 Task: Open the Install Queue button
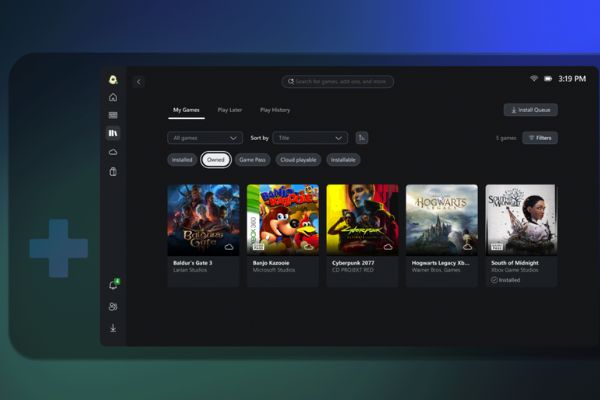(530, 110)
